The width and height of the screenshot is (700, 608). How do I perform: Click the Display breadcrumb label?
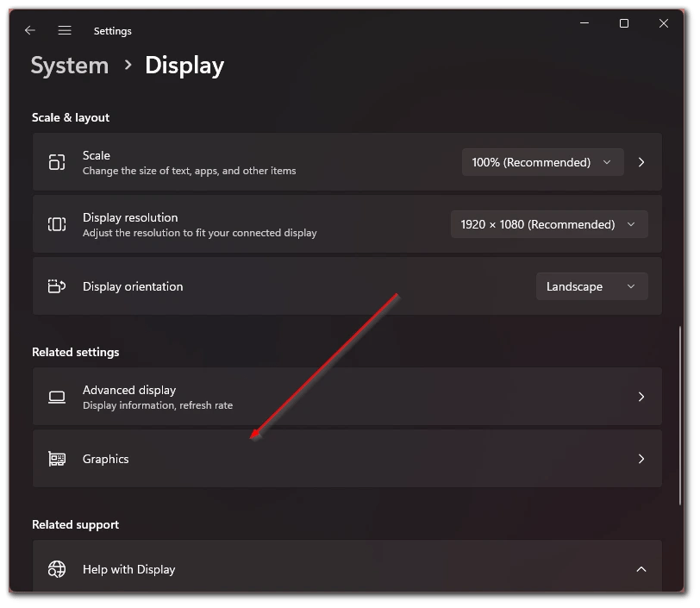point(184,65)
